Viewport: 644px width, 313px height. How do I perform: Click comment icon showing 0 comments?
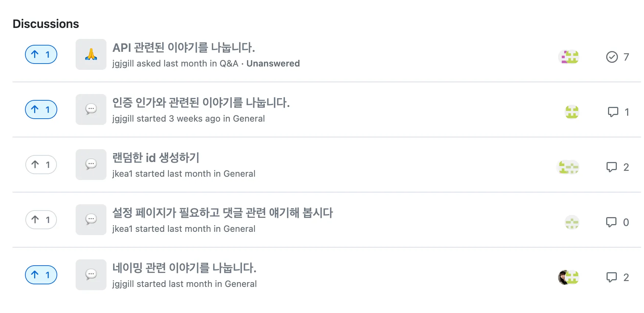tap(611, 222)
